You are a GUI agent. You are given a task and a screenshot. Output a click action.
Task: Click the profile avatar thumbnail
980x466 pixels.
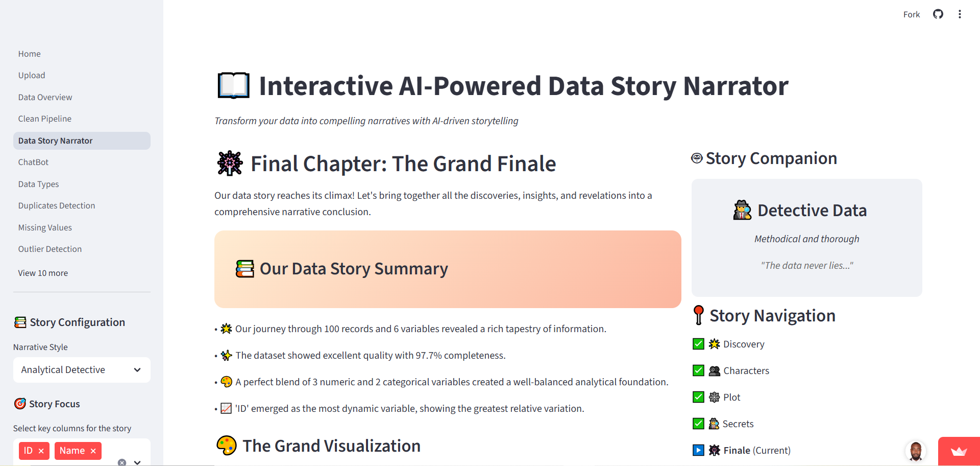916,451
